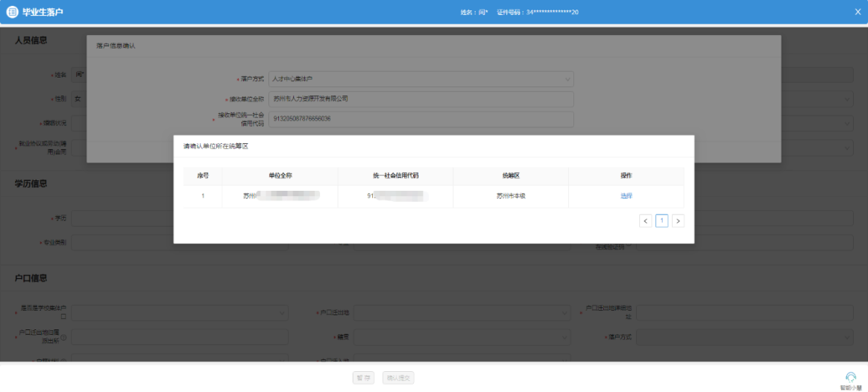Click the 户口迁出地详细地址 input field
868x392 pixels.
[x=744, y=313]
